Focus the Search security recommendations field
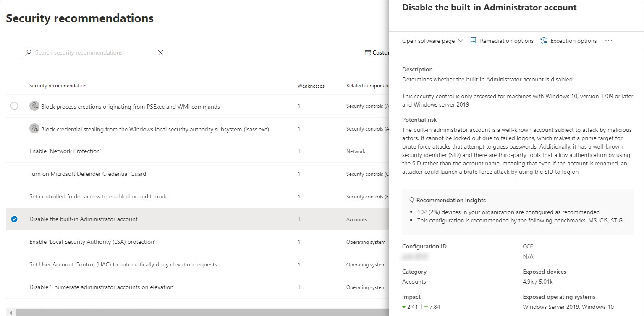The height and width of the screenshot is (316, 644). pyautogui.click(x=95, y=52)
